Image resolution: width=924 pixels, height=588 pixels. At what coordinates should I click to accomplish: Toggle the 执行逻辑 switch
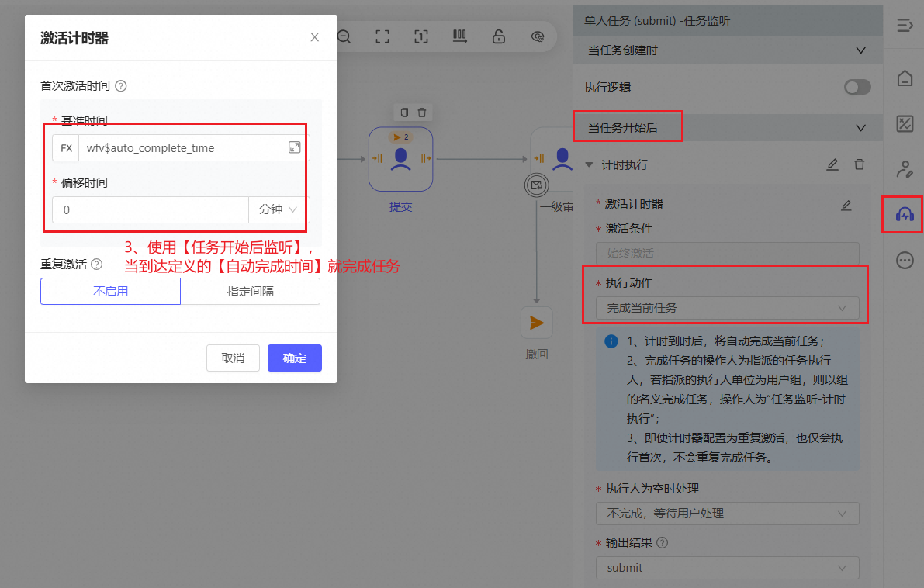point(857,88)
